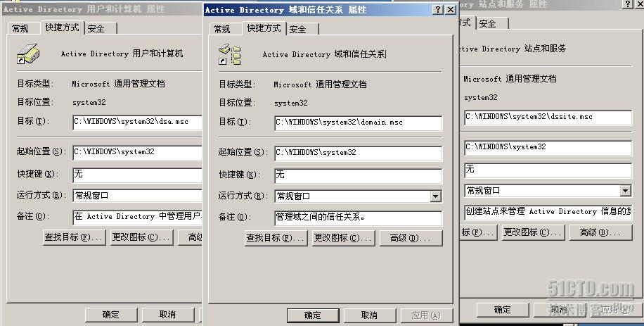Expand run mode dropdown arrow in Domains and Trusts dialog
The height and width of the screenshot is (326, 644).
(x=436, y=196)
